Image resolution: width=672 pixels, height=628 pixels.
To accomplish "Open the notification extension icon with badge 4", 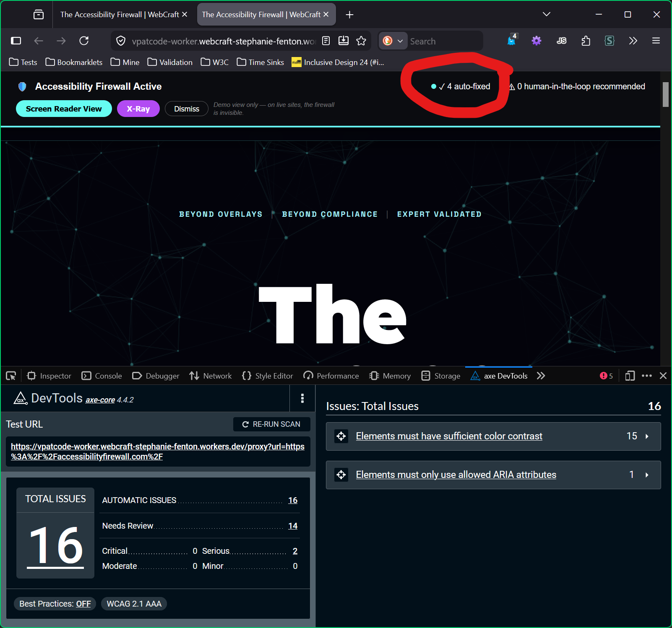I will tap(512, 40).
